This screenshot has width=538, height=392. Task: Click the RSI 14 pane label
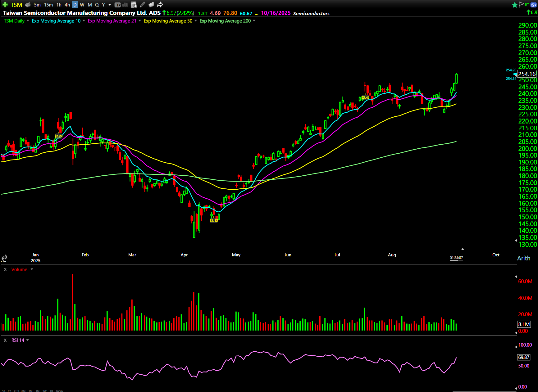click(18, 340)
